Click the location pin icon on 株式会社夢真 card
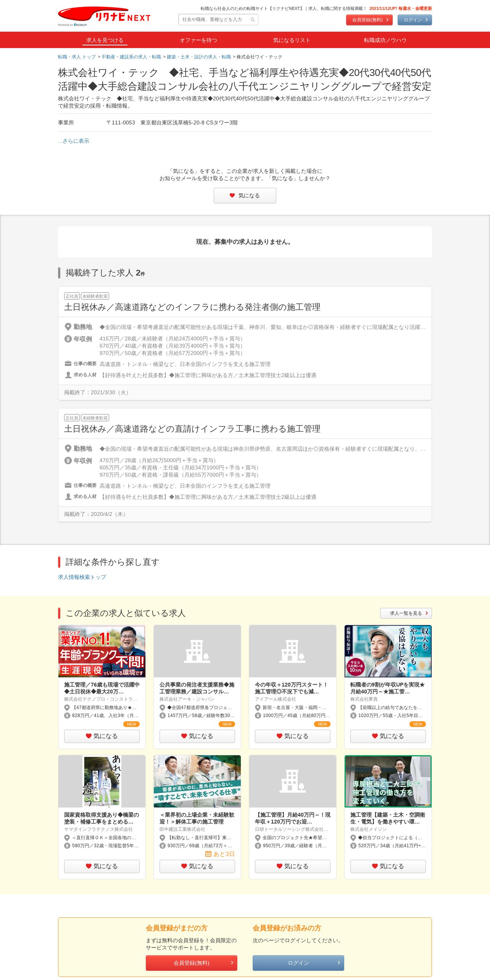 click(x=353, y=708)
